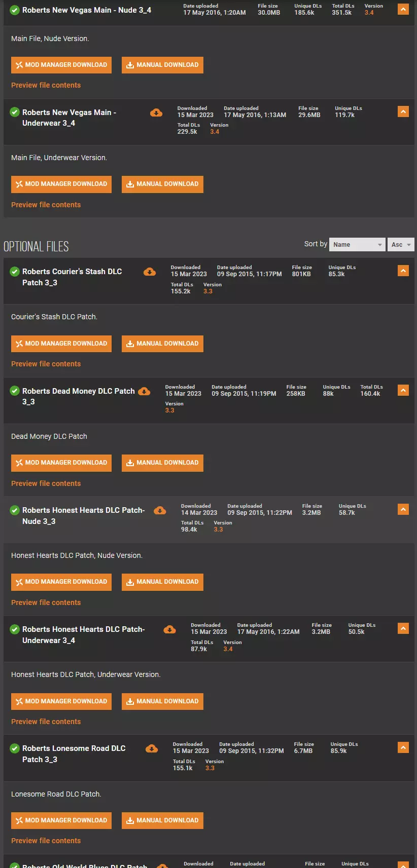Preview file contents of Courier's Stash DLC Patch

coord(46,364)
